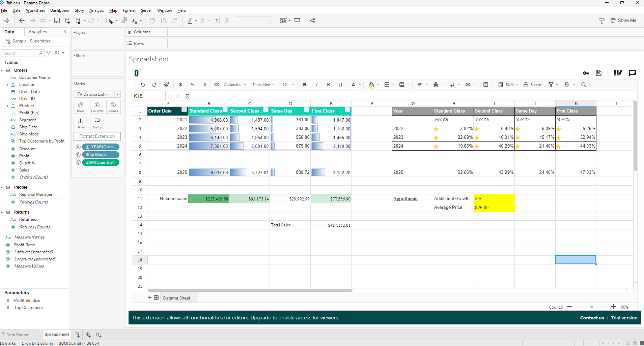Open the Worksheet menu
The height and width of the screenshot is (346, 644).
35,10
